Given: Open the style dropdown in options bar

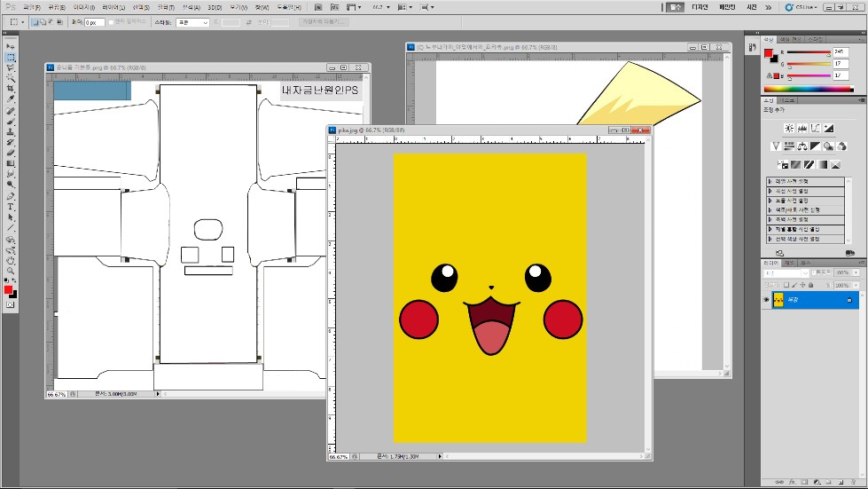Looking at the screenshot, I should (192, 21).
